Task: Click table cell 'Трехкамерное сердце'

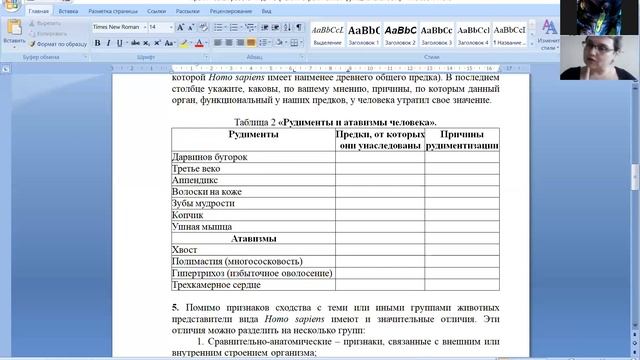Action: (253, 285)
